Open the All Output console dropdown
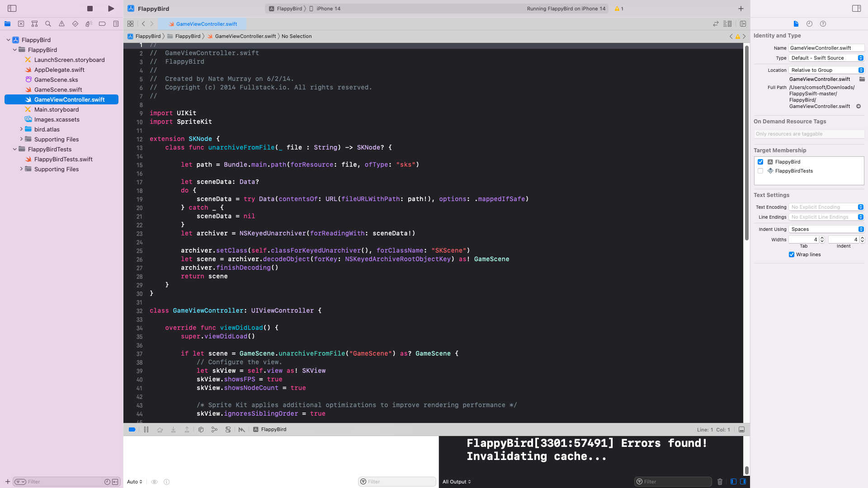868x488 pixels. (x=457, y=482)
